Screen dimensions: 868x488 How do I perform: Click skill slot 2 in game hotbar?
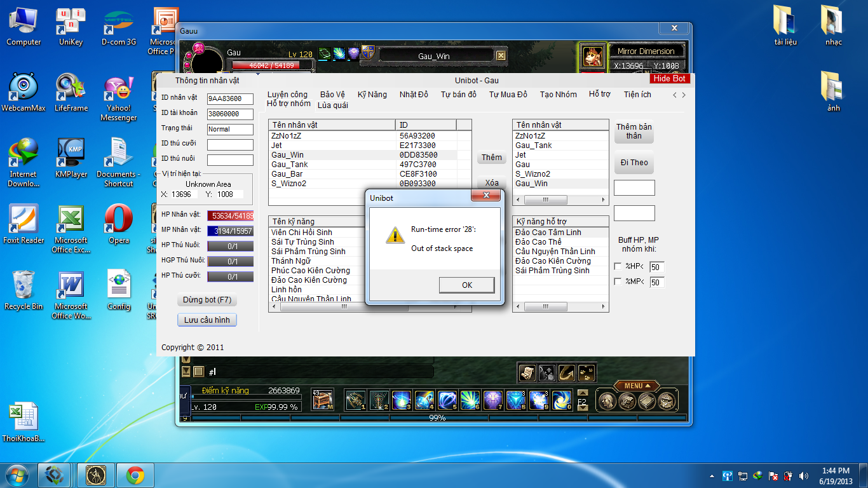[x=379, y=400]
